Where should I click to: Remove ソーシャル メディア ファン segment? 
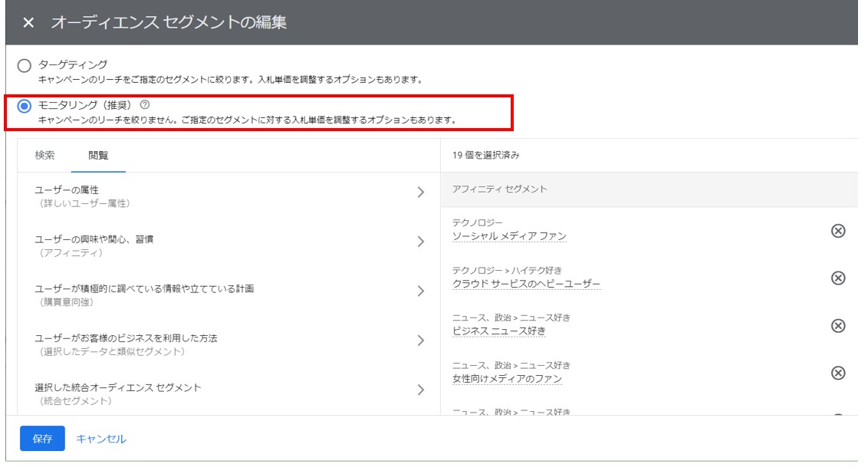pyautogui.click(x=838, y=231)
